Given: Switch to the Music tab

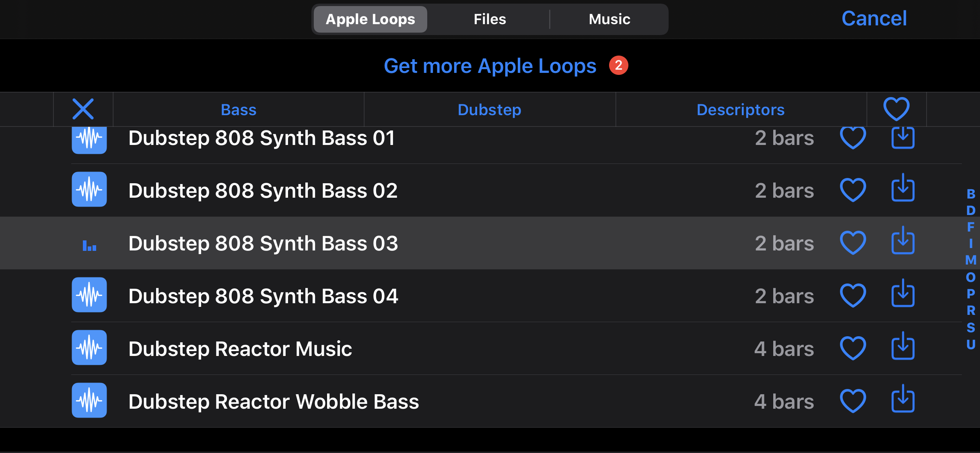Looking at the screenshot, I should [609, 19].
